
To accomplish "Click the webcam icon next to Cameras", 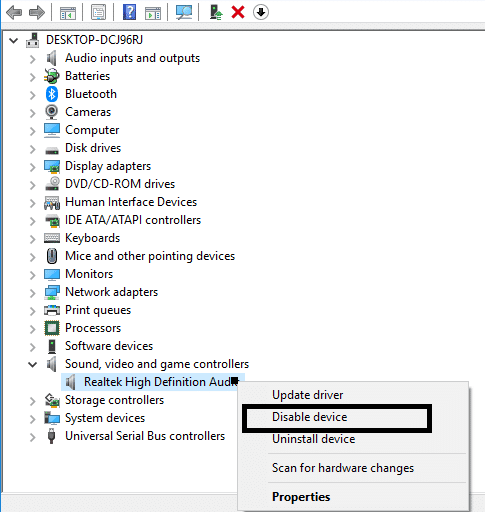I will click(52, 112).
